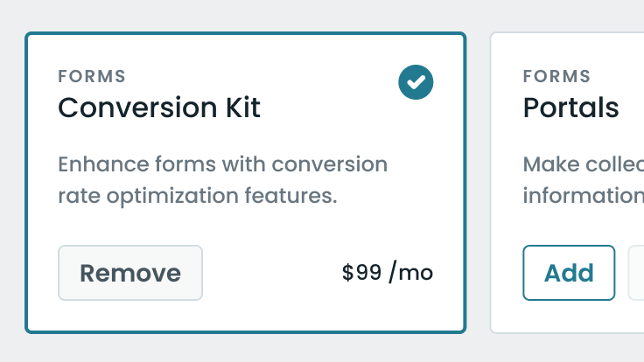Click the cut-off button beside Add

click(636, 273)
